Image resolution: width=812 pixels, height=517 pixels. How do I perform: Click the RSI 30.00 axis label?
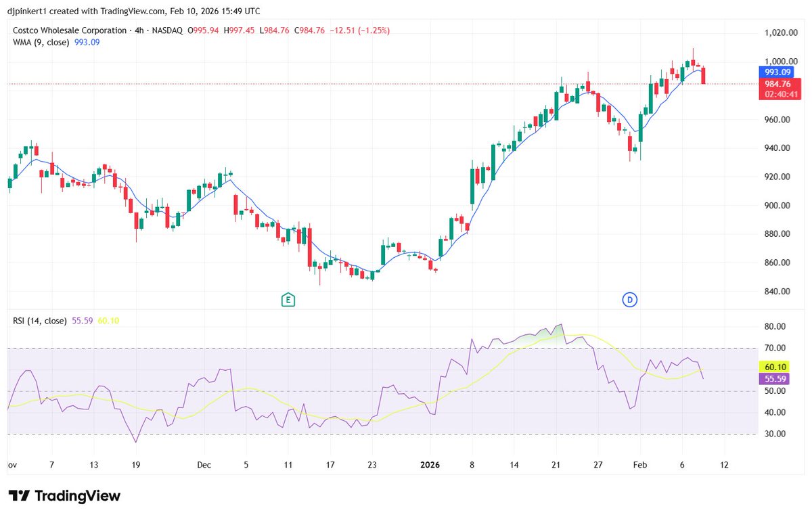[x=776, y=434]
